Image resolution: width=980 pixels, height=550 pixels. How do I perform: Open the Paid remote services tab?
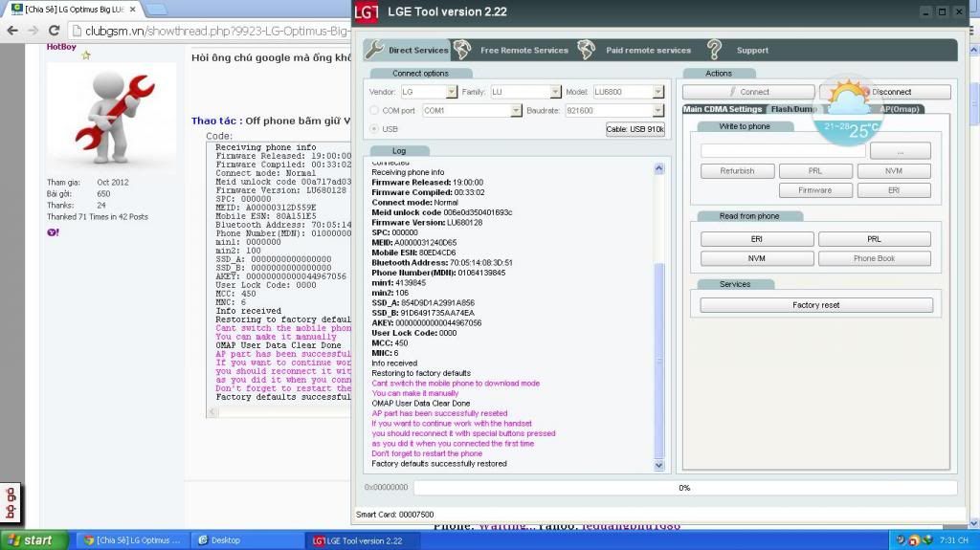(648, 50)
